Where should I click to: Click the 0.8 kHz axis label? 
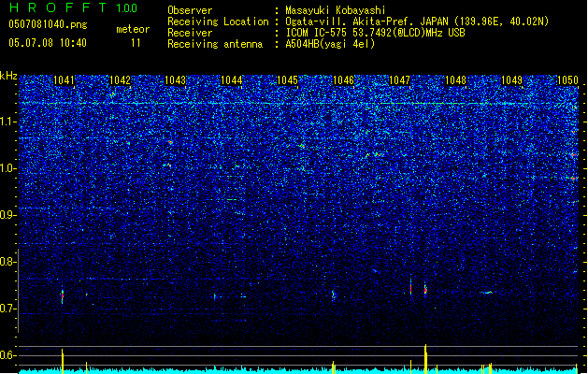coord(7,262)
